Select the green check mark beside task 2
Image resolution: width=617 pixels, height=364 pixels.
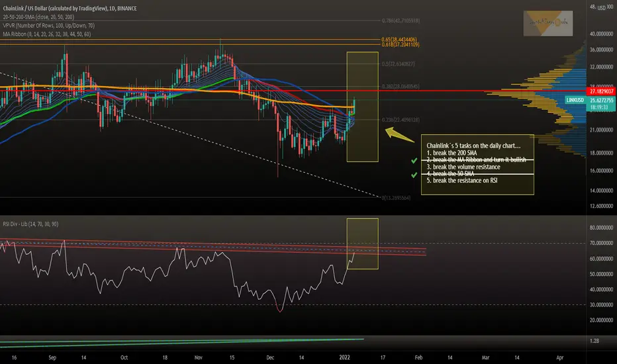(414, 161)
